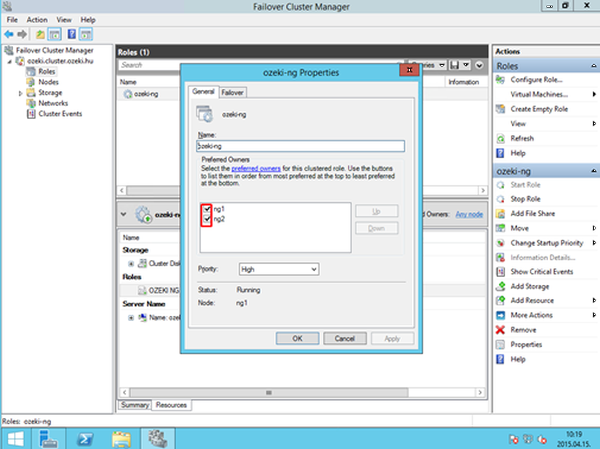This screenshot has height=449, width=600.
Task: Open the Help menu
Action: point(88,20)
